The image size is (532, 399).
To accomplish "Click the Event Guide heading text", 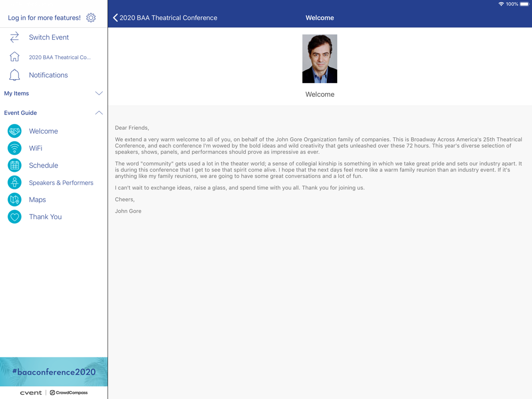I will (x=20, y=113).
